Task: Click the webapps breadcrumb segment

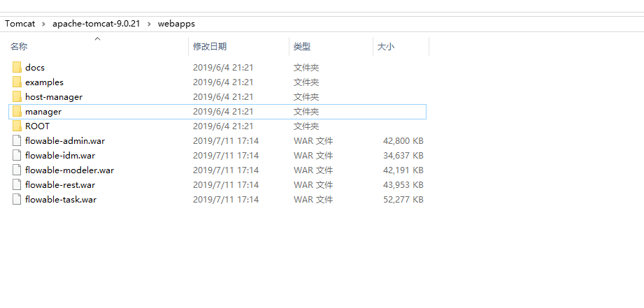Action: 176,24
